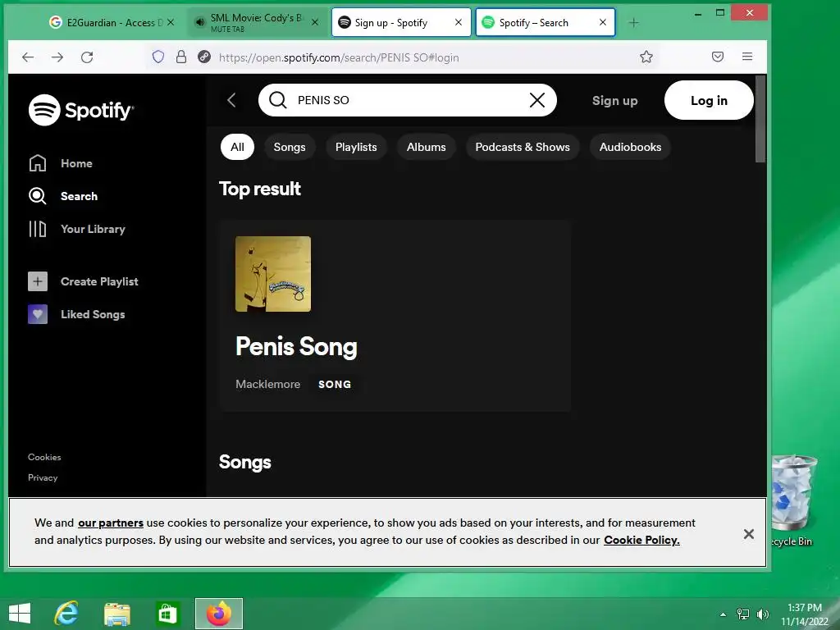Click the Penis Song top result title
The image size is (840, 630).
296,347
